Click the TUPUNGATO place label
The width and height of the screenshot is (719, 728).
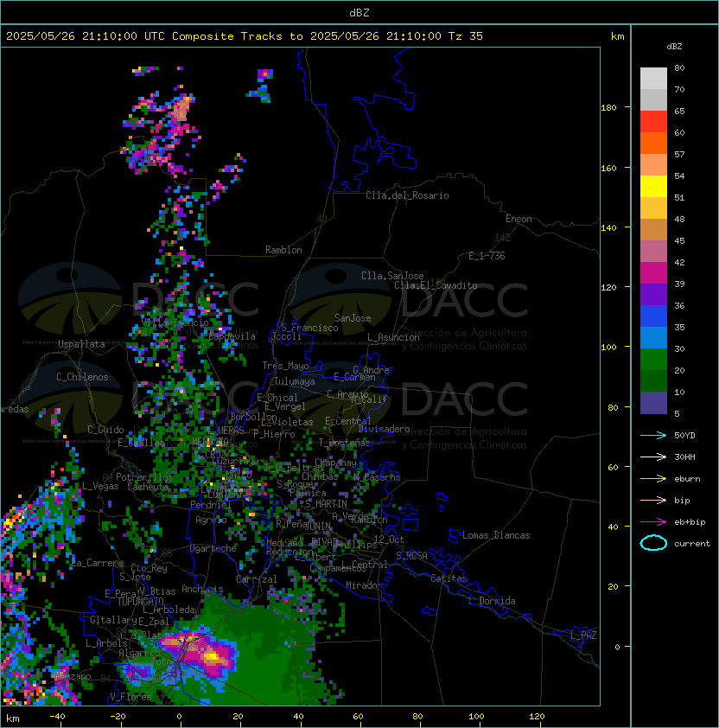[x=140, y=602]
